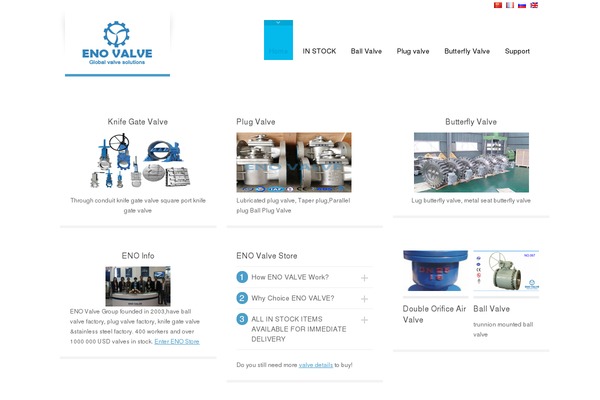
Task: Open the trunnion ball valve image
Action: tap(506, 271)
